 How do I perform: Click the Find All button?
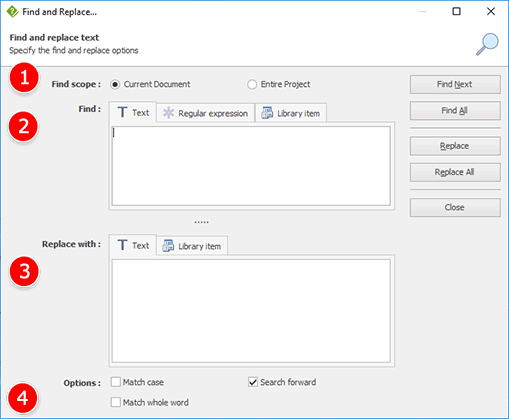pyautogui.click(x=455, y=110)
